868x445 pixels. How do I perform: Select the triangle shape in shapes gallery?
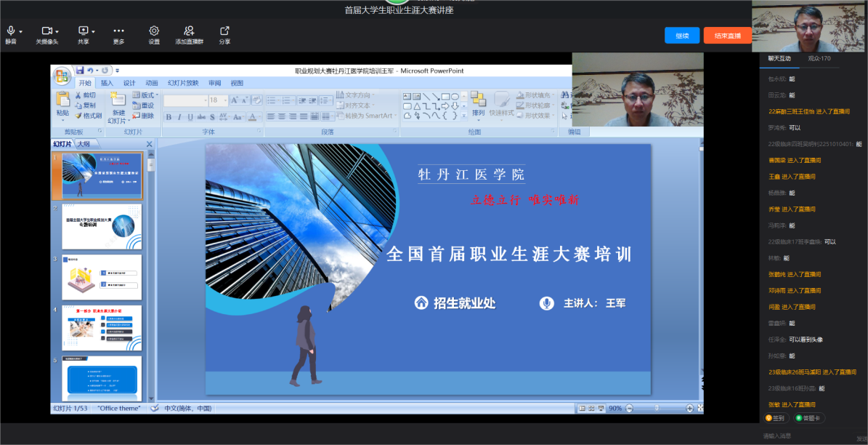417,106
